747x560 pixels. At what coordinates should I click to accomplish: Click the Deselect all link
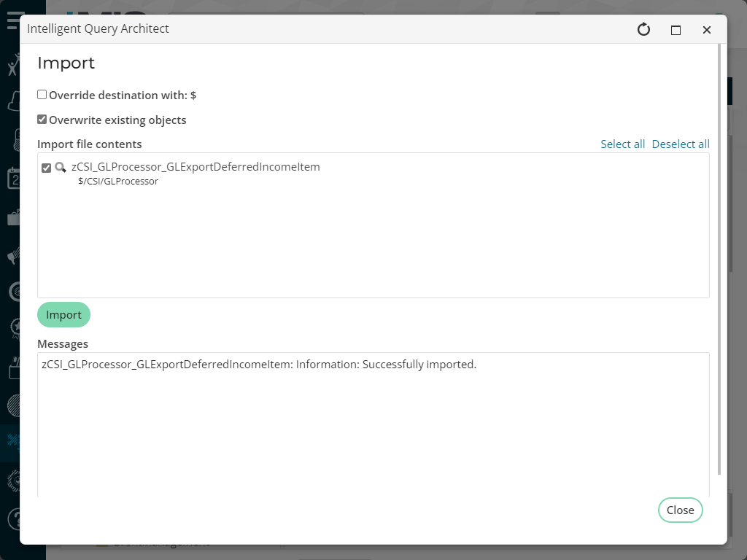coord(680,144)
